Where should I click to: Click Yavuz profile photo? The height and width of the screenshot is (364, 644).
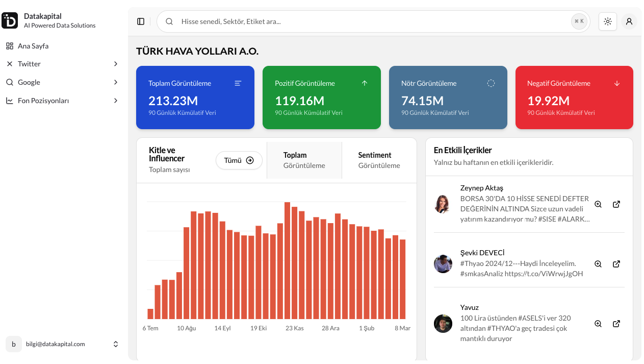click(x=443, y=324)
